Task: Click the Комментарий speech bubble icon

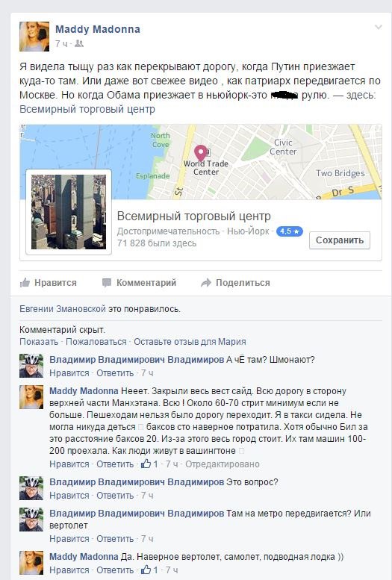Action: pos(107,283)
